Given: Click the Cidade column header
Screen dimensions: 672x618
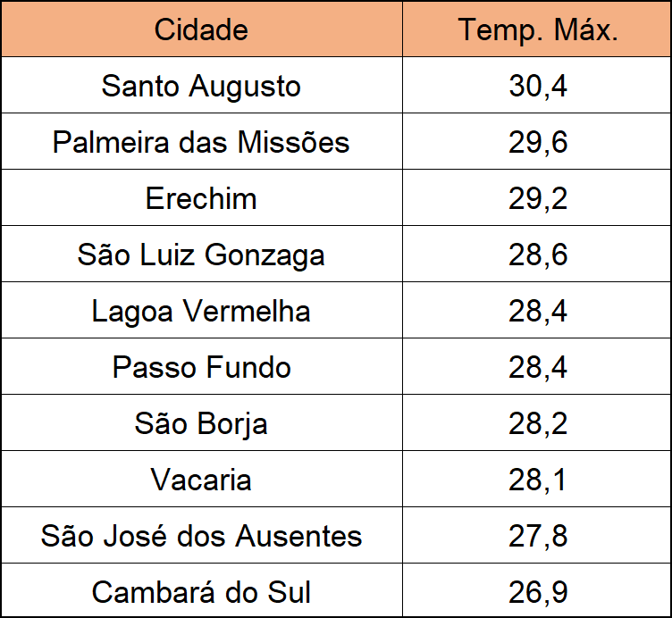Looking at the screenshot, I should click(x=201, y=29).
